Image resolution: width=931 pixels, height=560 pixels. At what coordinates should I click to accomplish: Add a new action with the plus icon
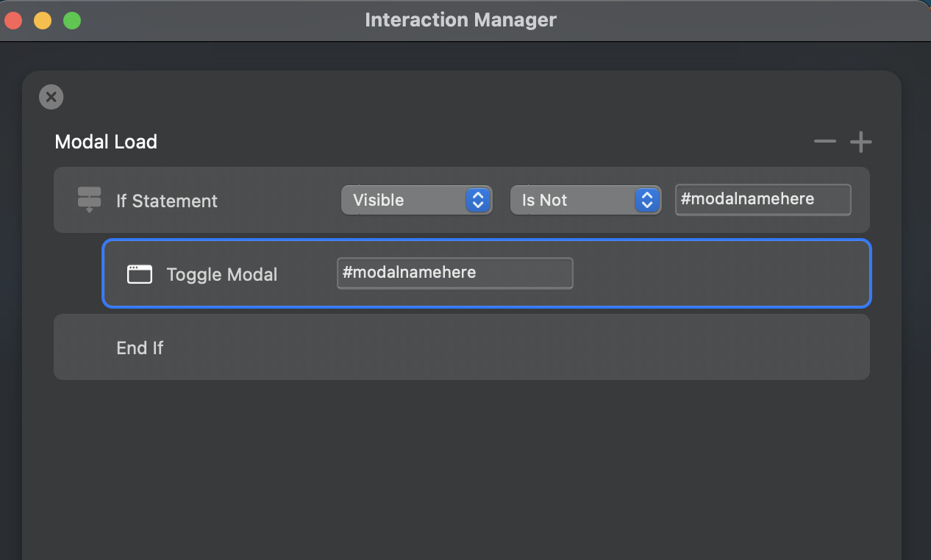tap(860, 142)
